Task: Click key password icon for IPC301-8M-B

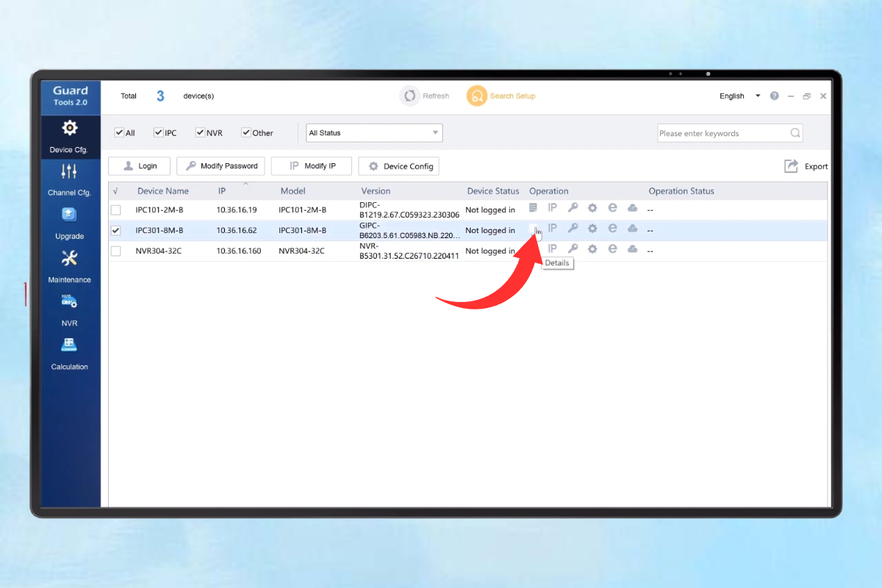Action: [x=573, y=229]
